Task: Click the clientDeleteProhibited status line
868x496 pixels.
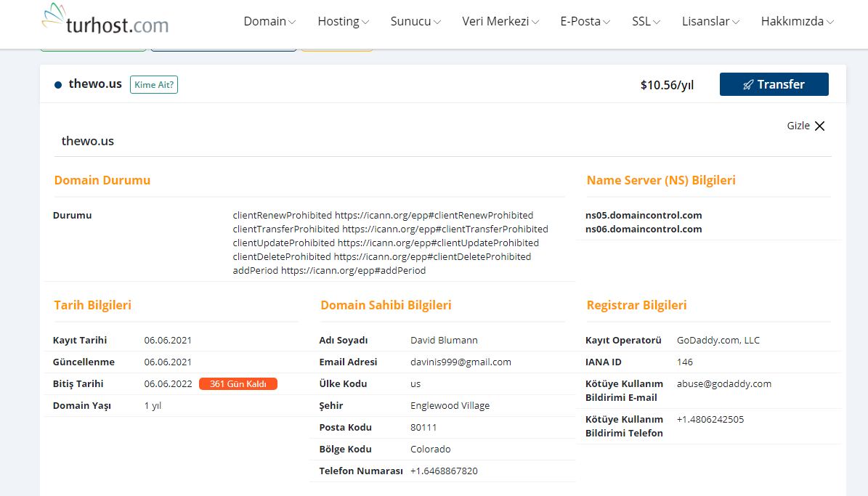Action: tap(382, 257)
